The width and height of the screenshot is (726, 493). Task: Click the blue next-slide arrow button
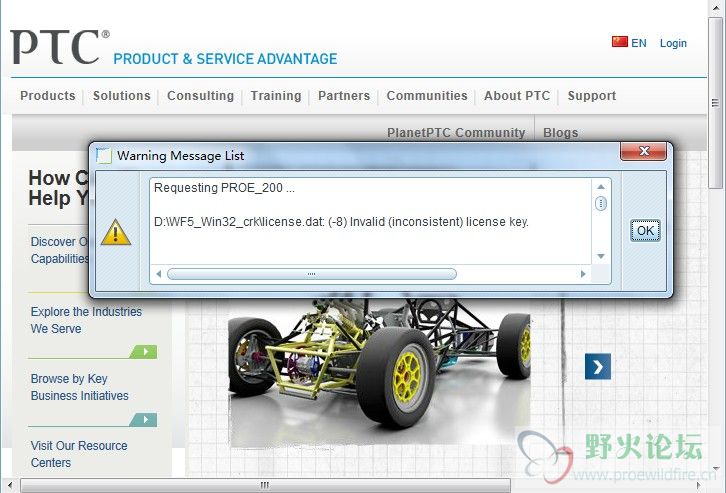[x=598, y=367]
